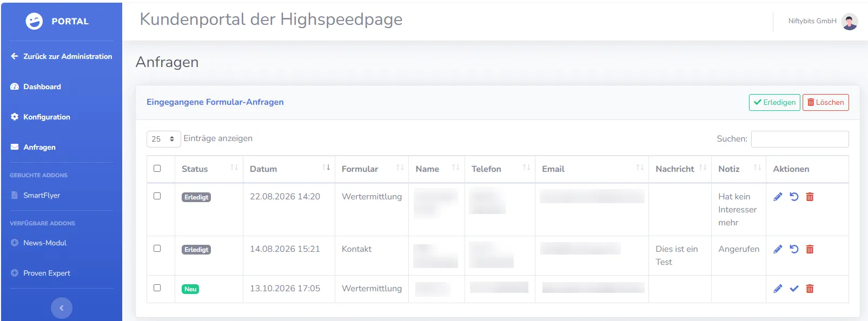
Task: Click the red Löschen button
Action: [x=826, y=102]
